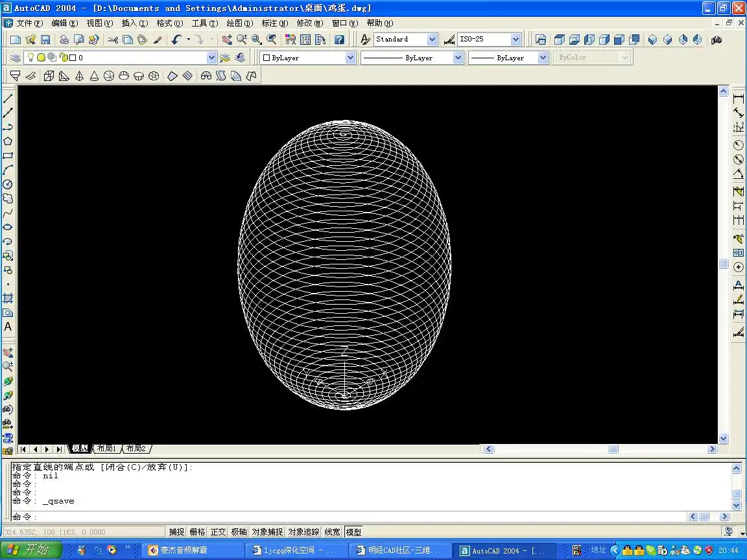
Task: Jump to the first layout tab arrow
Action: point(23,449)
